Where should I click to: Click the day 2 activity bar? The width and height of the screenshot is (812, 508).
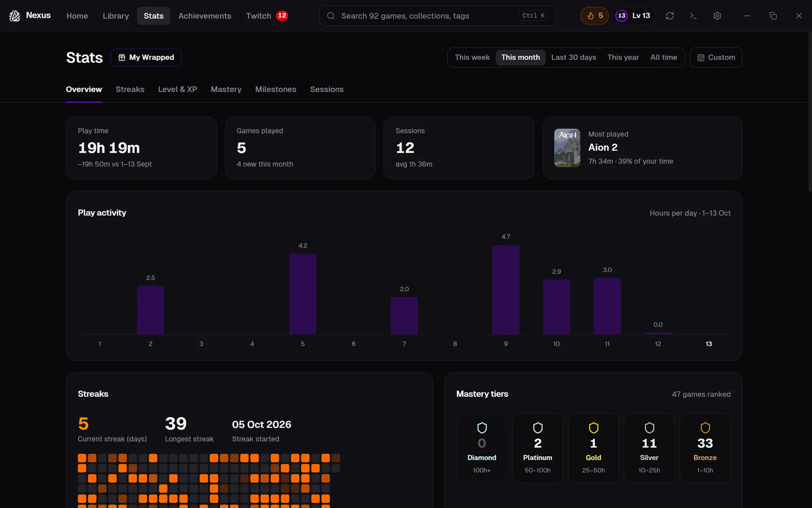point(150,310)
